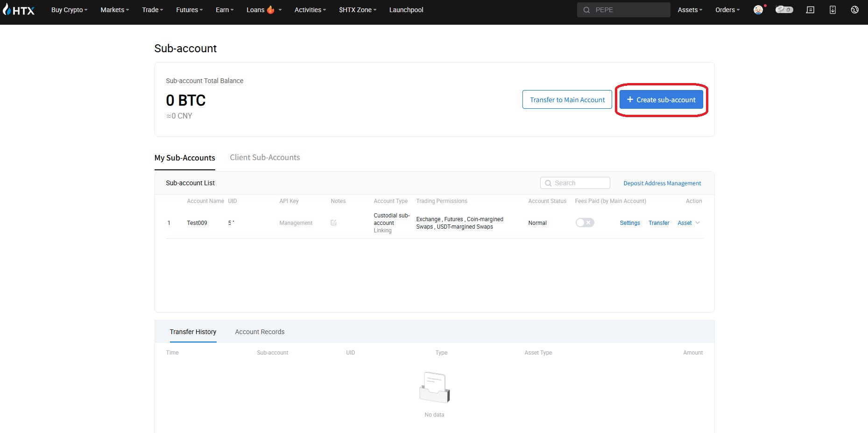Click Create sub-account button
The height and width of the screenshot is (433, 868).
pos(661,100)
